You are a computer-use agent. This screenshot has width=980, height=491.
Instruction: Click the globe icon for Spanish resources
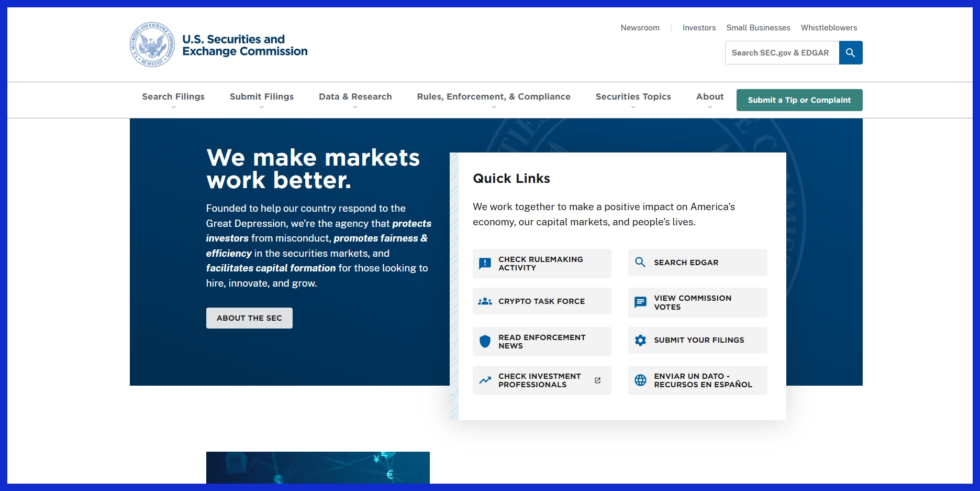(640, 380)
